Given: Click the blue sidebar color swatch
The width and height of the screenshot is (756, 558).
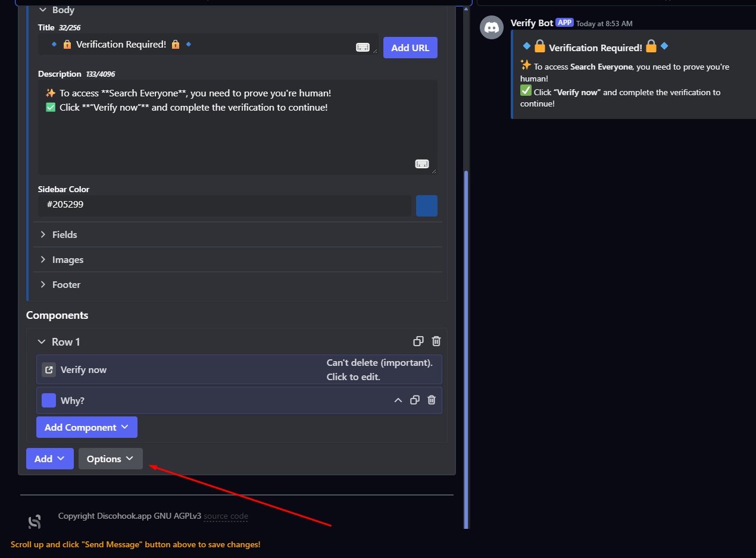Looking at the screenshot, I should pyautogui.click(x=427, y=206).
